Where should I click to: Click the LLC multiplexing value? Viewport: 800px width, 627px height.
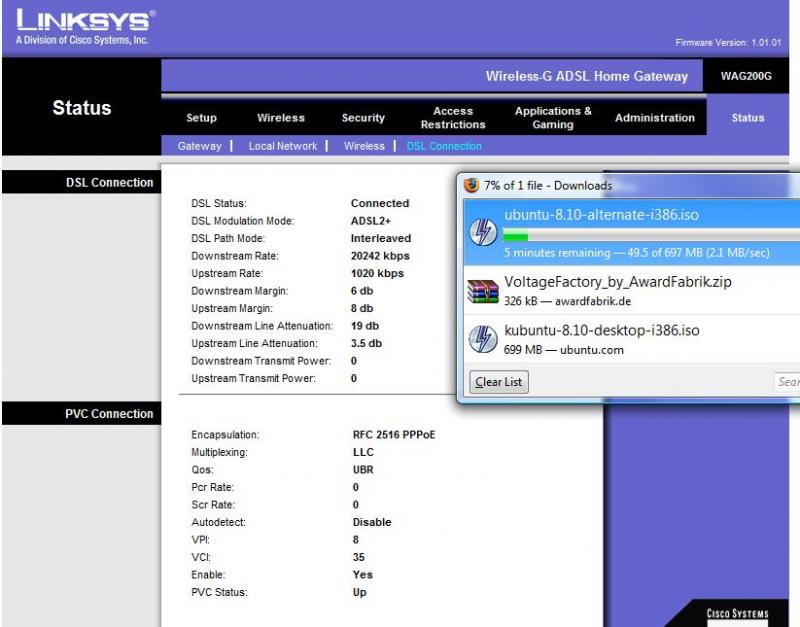(363, 452)
